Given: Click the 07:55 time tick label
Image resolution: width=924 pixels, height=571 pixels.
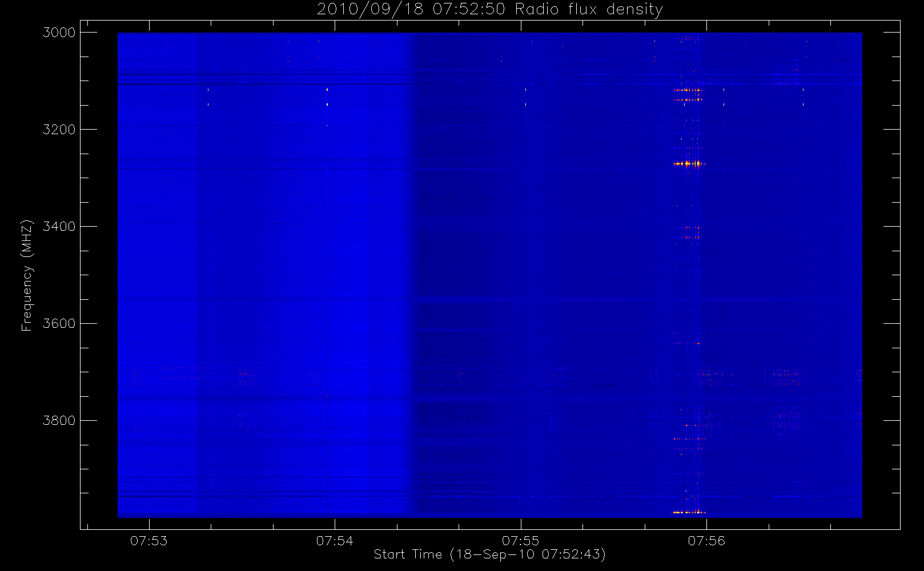Looking at the screenshot, I should click(x=520, y=540).
